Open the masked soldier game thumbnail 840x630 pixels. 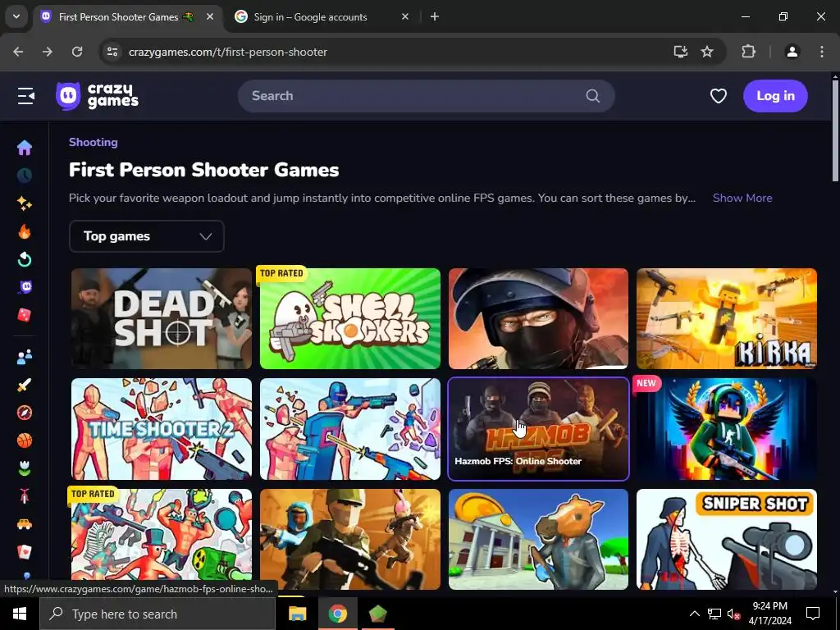[538, 319]
